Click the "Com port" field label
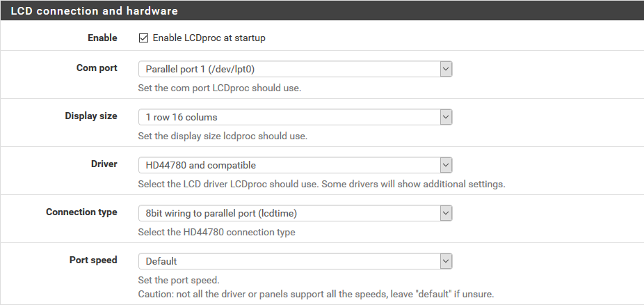The height and width of the screenshot is (305, 644). [x=97, y=68]
